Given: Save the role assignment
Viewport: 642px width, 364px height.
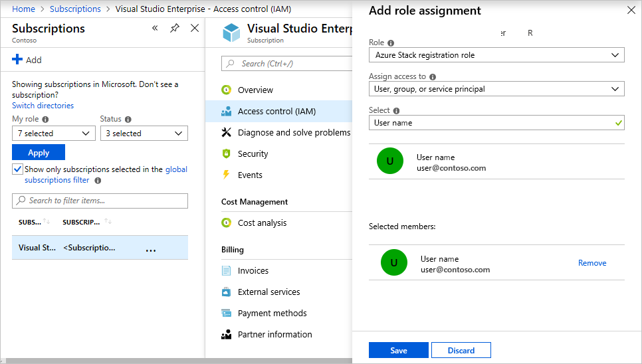Looking at the screenshot, I should click(x=399, y=351).
